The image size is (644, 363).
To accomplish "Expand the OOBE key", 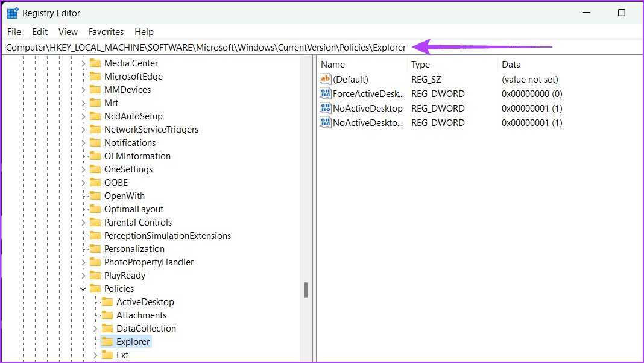I will click(x=83, y=183).
